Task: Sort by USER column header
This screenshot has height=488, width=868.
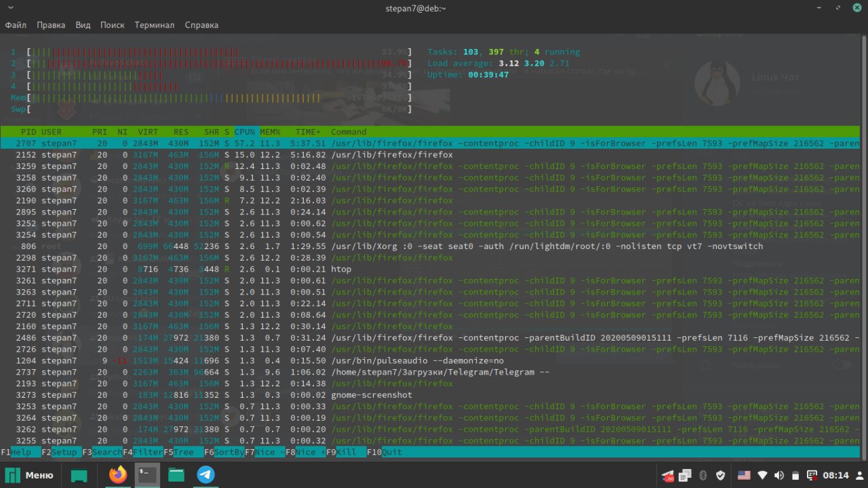Action: pos(51,132)
